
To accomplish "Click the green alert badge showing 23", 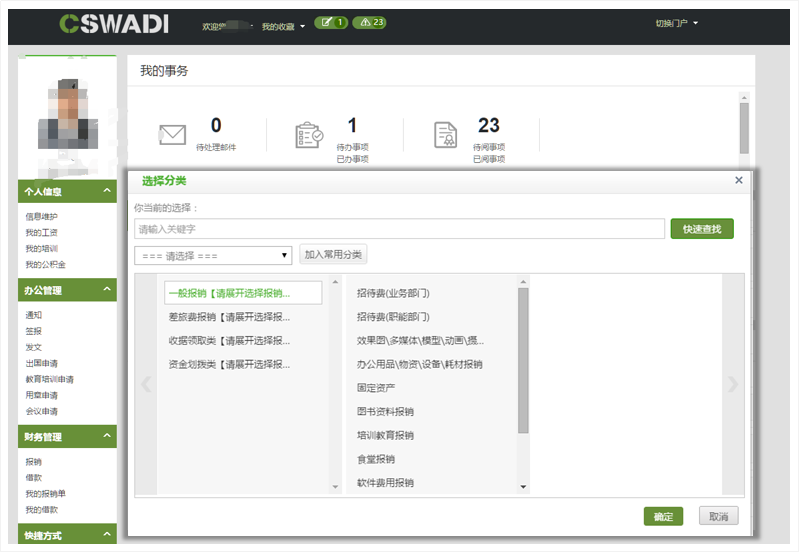I will (x=370, y=22).
